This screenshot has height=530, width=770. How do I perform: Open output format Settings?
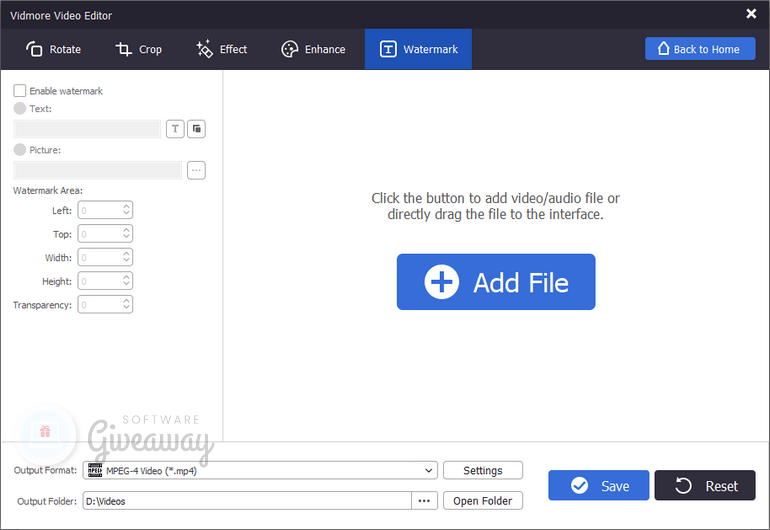pyautogui.click(x=483, y=470)
